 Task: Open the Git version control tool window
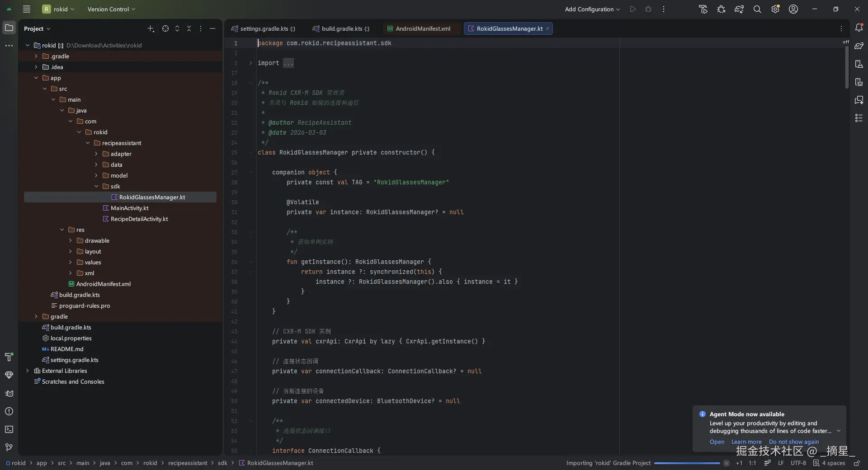(9, 447)
